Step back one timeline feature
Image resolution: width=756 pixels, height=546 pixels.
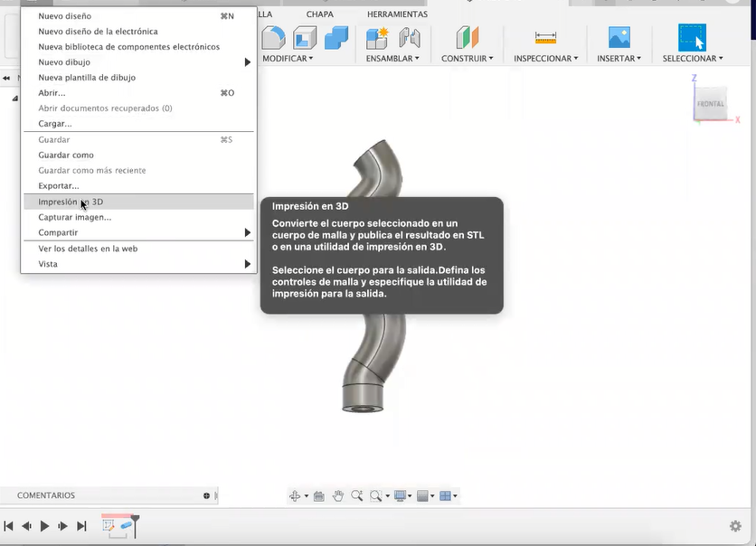[26, 526]
